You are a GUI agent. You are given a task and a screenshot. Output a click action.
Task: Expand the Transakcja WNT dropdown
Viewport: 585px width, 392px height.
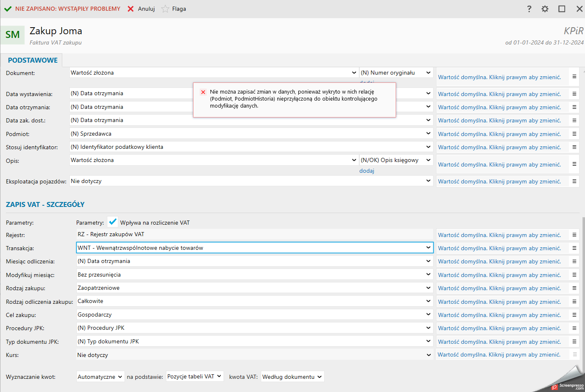point(428,248)
